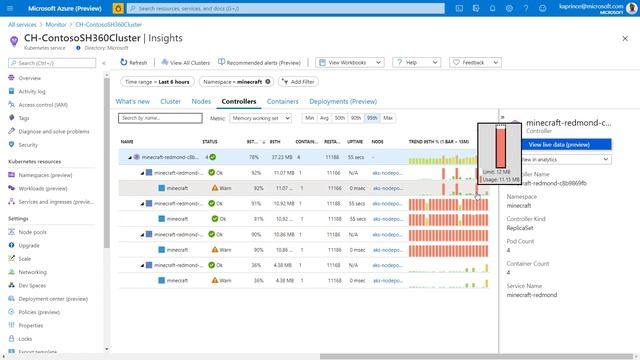640x360 pixels.
Task: Open Diagnose and solve problems
Action: (53, 131)
